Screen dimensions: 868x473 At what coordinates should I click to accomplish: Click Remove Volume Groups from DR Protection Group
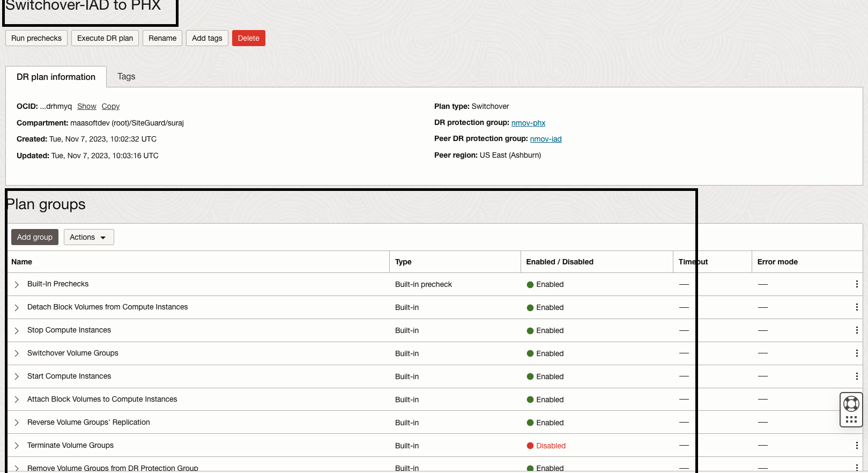click(x=113, y=468)
